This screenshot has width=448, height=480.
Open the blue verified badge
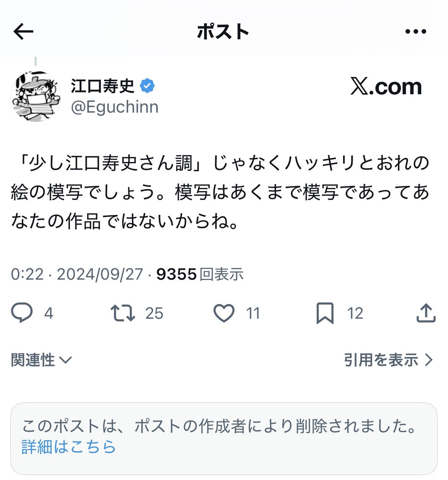[147, 86]
